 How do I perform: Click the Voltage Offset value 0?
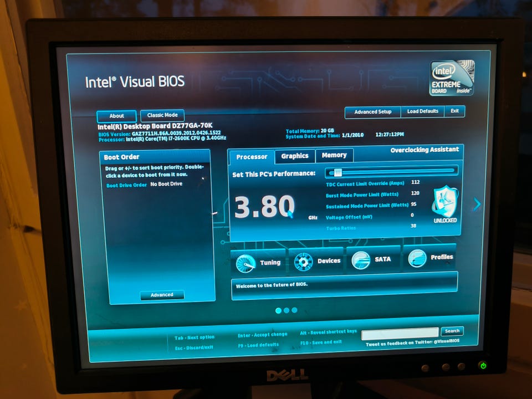412,215
